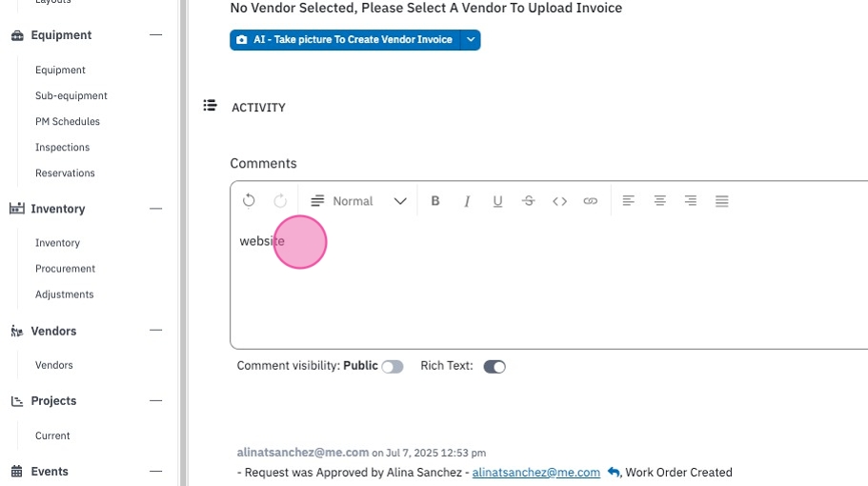Click the Undo icon in comment editor
The image size is (868, 486).
pyautogui.click(x=249, y=200)
